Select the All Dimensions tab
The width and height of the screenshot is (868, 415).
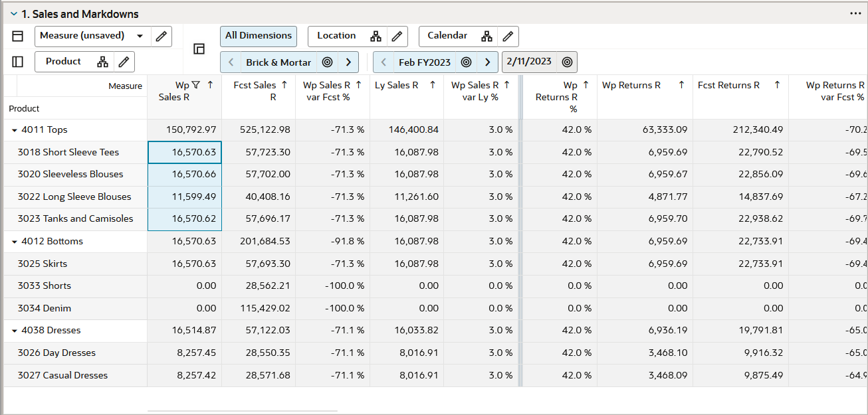tap(259, 36)
